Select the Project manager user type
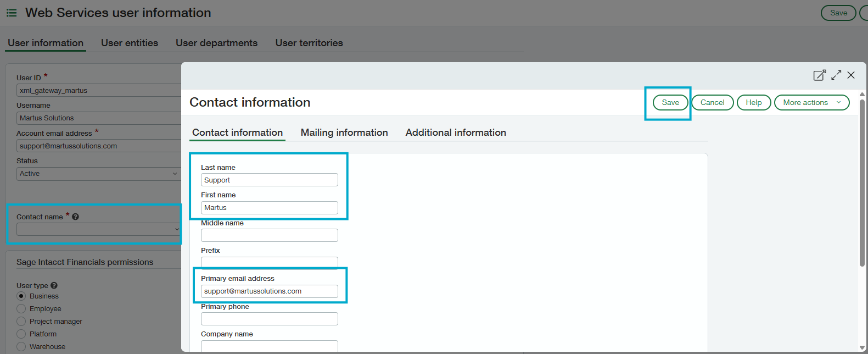The width and height of the screenshot is (868, 354). pos(21,322)
